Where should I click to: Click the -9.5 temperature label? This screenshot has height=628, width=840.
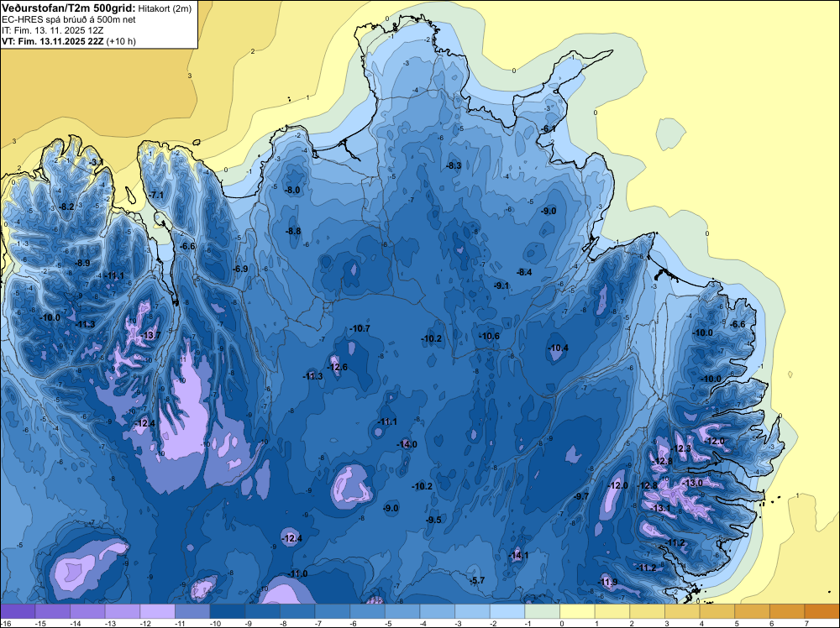coord(434,521)
